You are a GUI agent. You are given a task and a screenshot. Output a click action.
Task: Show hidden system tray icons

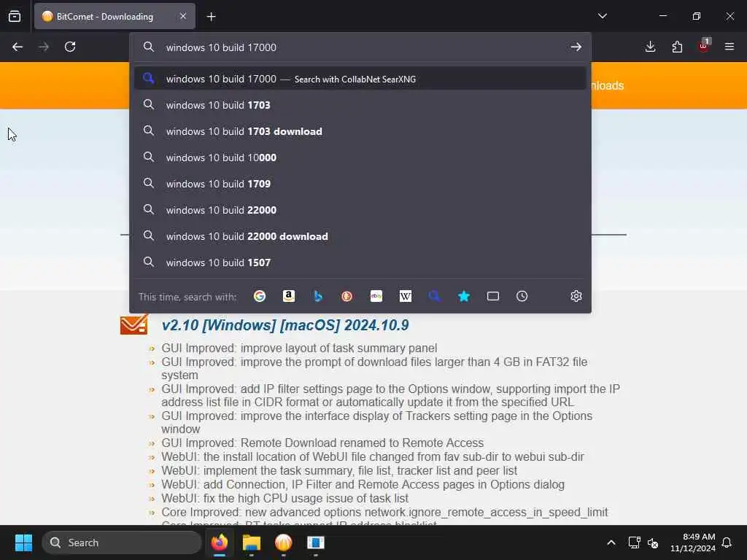[611, 542]
